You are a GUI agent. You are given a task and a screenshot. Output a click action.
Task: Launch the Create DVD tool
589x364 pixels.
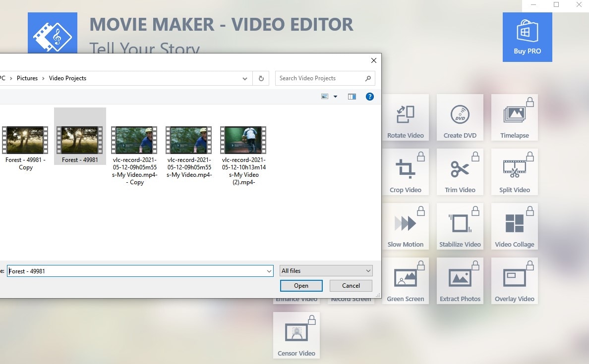[x=460, y=117]
